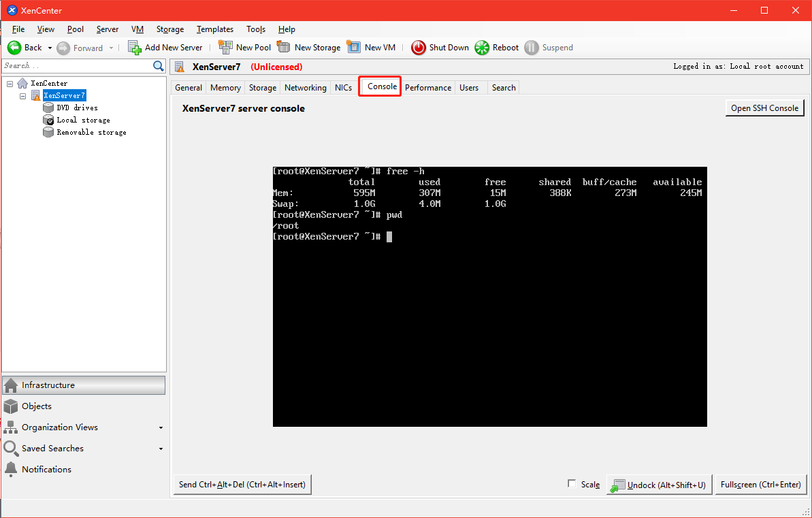Click the New Pool toolbar icon
The width and height of the screenshot is (812, 518).
225,47
